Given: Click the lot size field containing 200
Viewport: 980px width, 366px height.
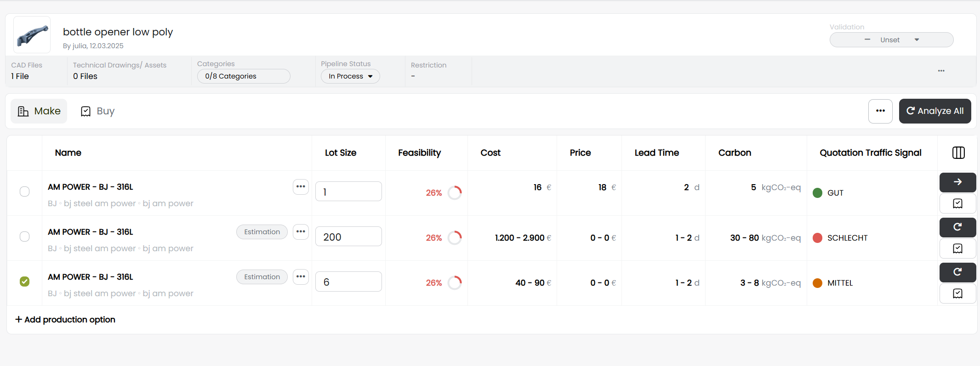Looking at the screenshot, I should click(x=348, y=237).
